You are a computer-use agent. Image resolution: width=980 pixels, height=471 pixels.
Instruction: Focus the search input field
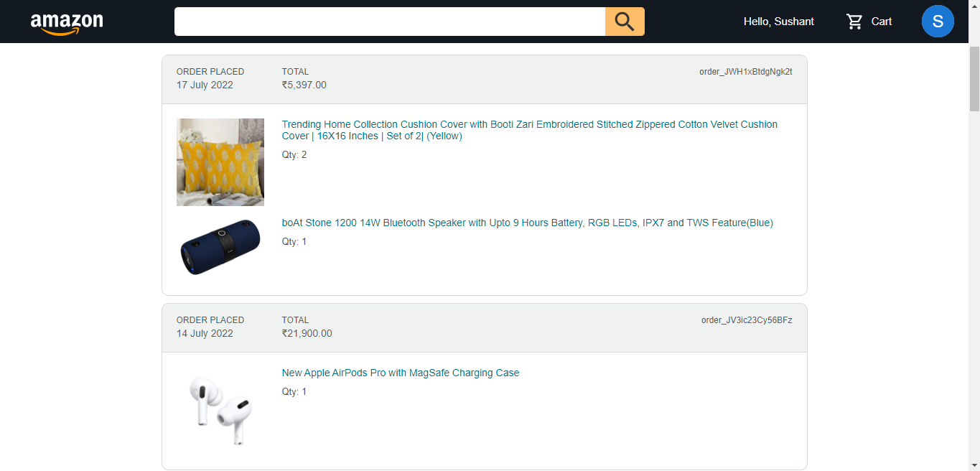point(390,22)
